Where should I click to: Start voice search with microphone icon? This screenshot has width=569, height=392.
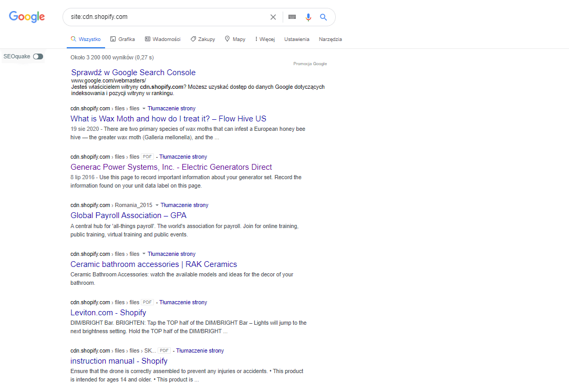308,17
